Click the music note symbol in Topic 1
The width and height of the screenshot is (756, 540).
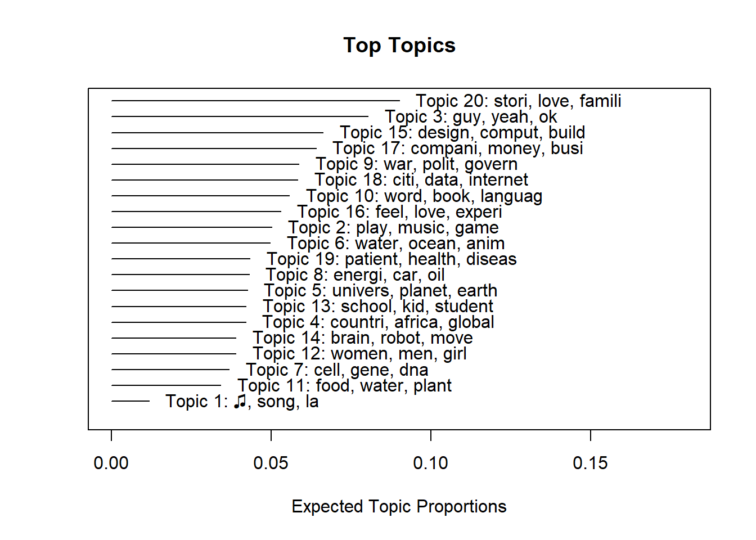tap(240, 402)
